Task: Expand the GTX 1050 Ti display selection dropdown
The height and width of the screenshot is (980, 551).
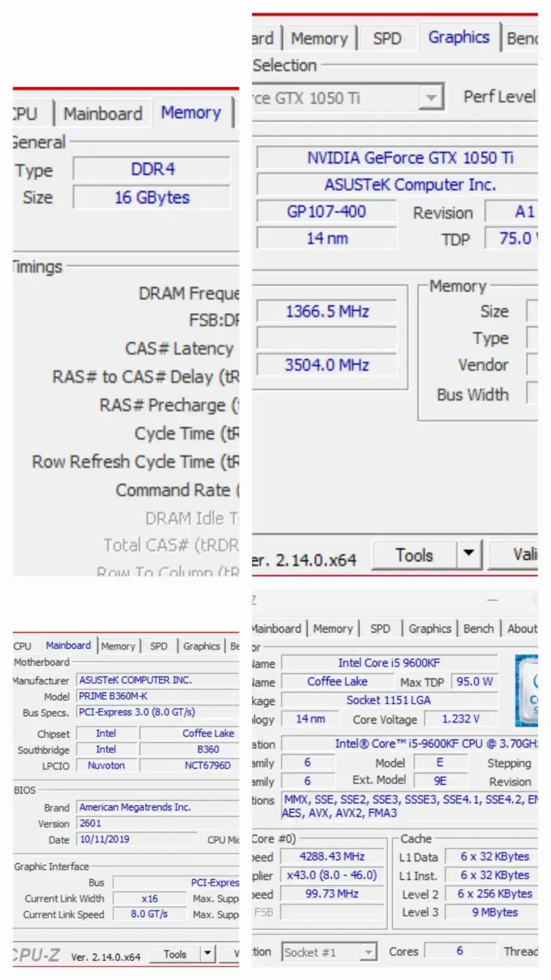Action: tap(430, 98)
